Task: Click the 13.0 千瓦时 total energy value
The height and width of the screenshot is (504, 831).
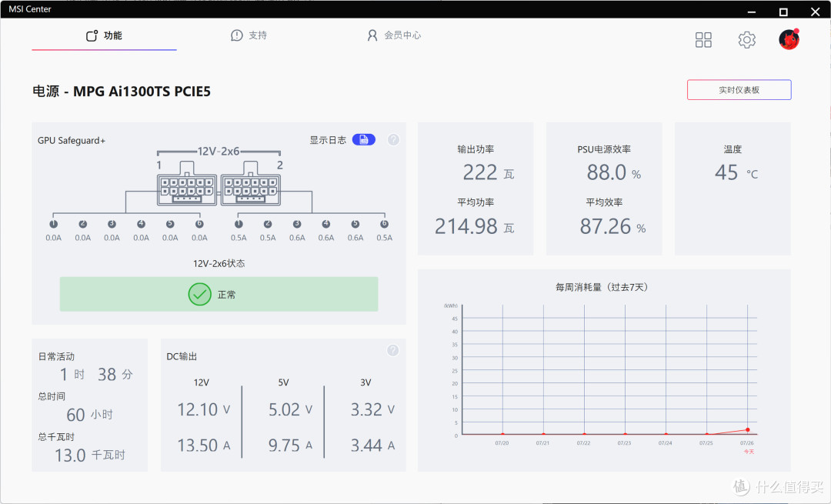Action: click(x=89, y=456)
